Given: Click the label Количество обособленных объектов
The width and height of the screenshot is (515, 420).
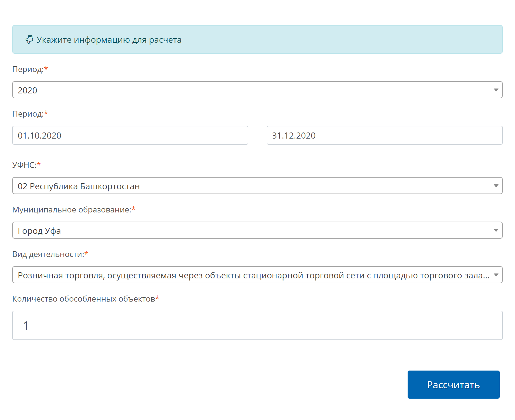Looking at the screenshot, I should (84, 299).
